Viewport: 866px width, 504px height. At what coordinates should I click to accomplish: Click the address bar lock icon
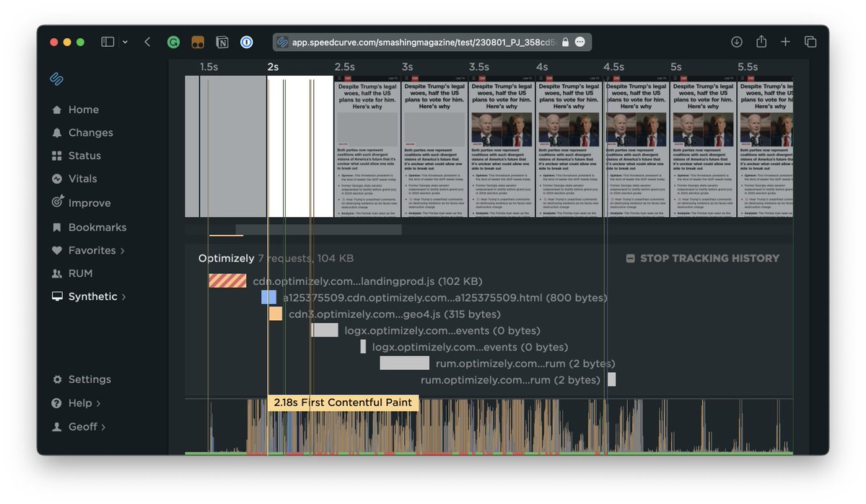coord(565,42)
